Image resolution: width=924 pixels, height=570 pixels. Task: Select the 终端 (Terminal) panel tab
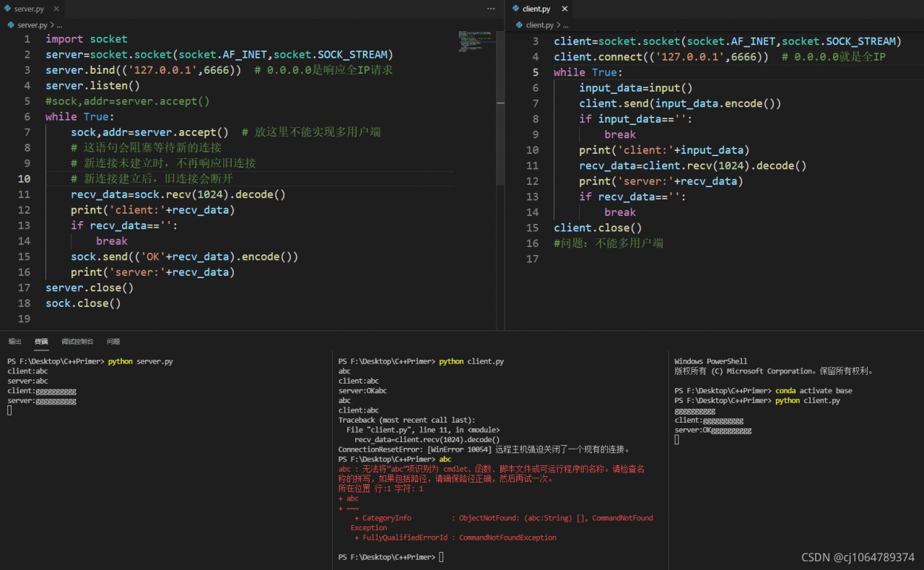[x=41, y=341]
